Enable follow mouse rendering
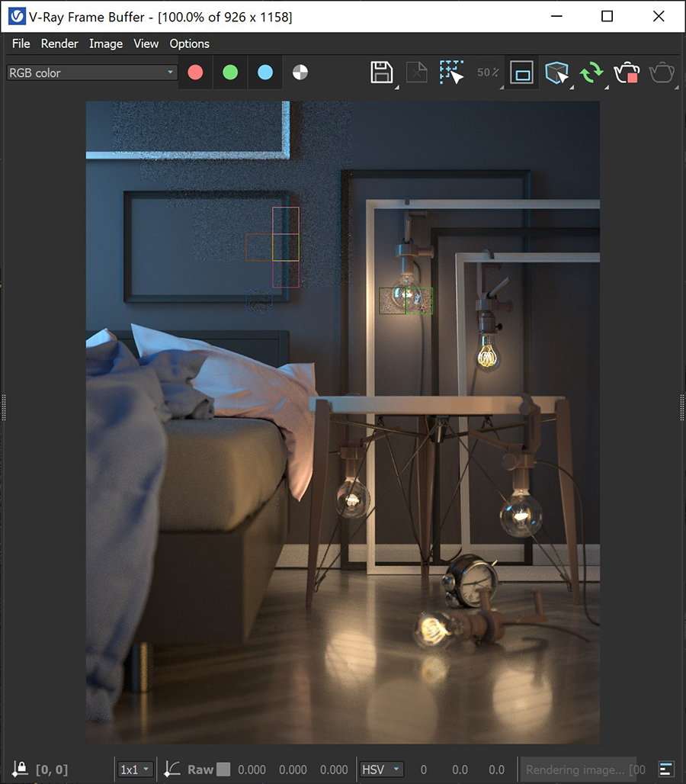This screenshot has width=686, height=784. coord(556,72)
